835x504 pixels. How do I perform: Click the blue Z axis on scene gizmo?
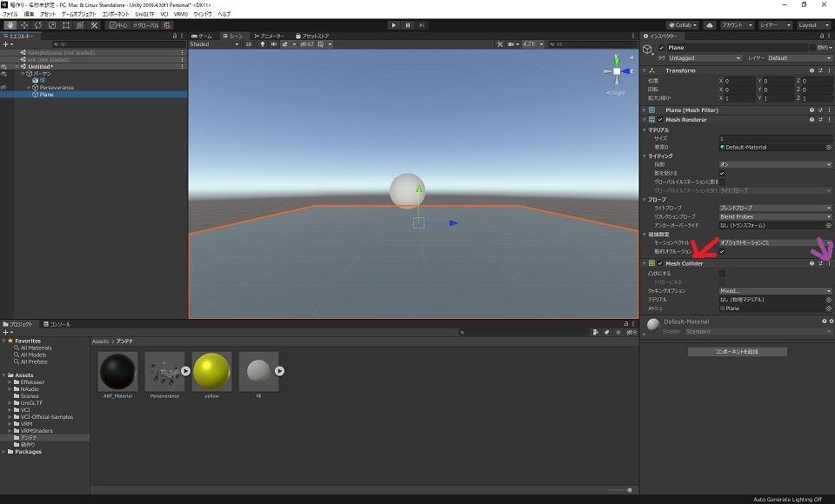(x=627, y=70)
